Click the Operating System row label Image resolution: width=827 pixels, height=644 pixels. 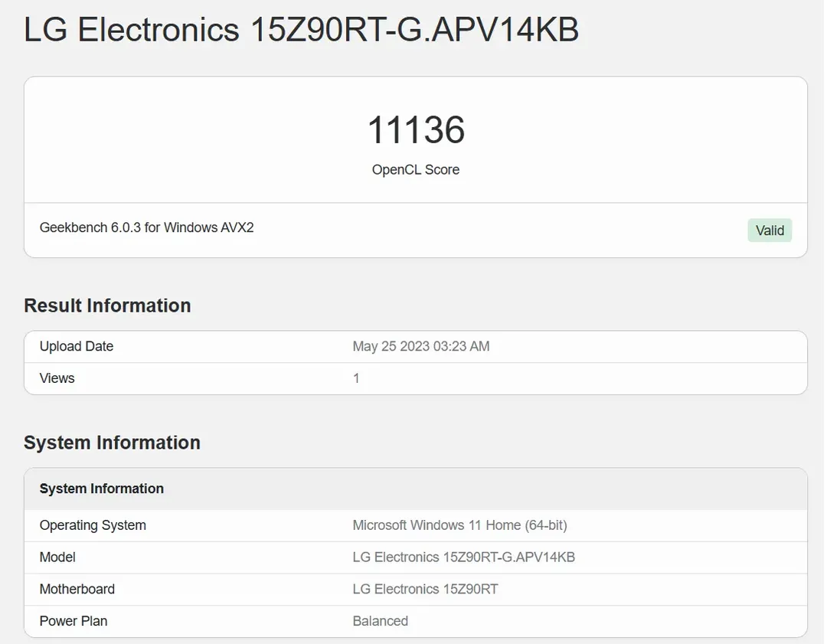93,525
